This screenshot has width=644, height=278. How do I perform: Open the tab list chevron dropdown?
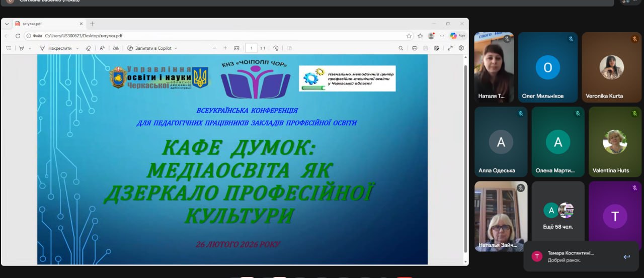(7, 24)
